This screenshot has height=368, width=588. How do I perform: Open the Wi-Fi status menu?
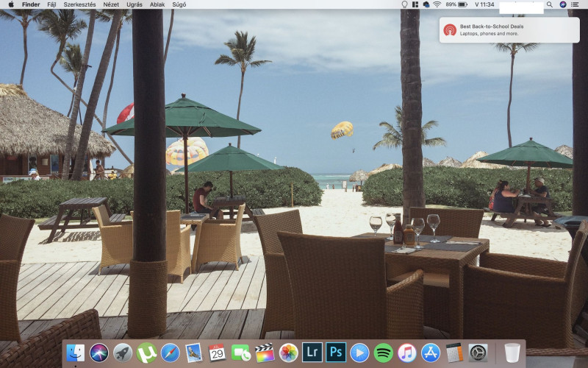(x=437, y=4)
